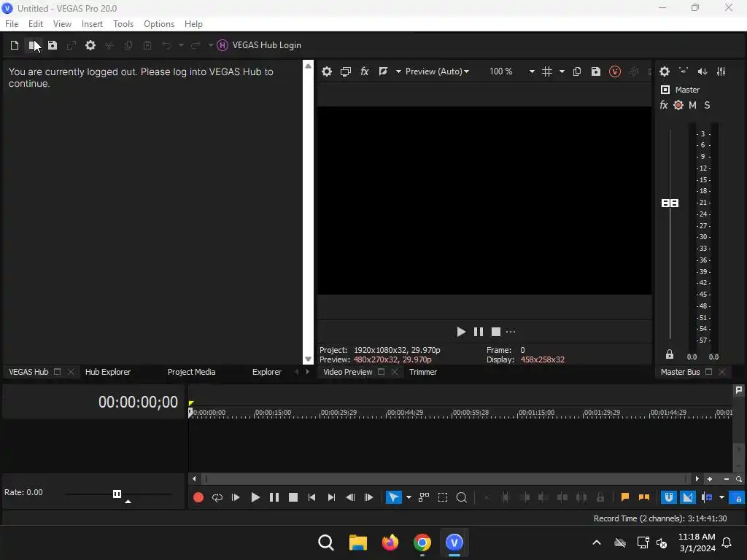Switch to VEGAS Hub tab
Viewport: 747px width, 560px height.
pyautogui.click(x=28, y=372)
